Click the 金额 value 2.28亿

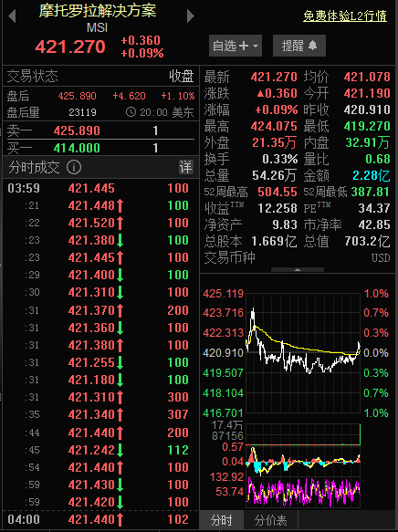click(372, 175)
